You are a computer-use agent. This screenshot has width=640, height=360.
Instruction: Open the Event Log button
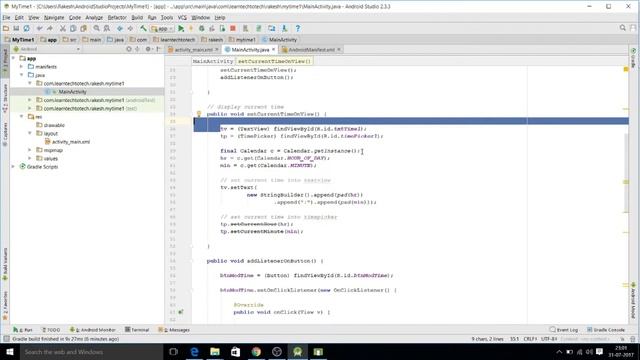click(x=564, y=329)
